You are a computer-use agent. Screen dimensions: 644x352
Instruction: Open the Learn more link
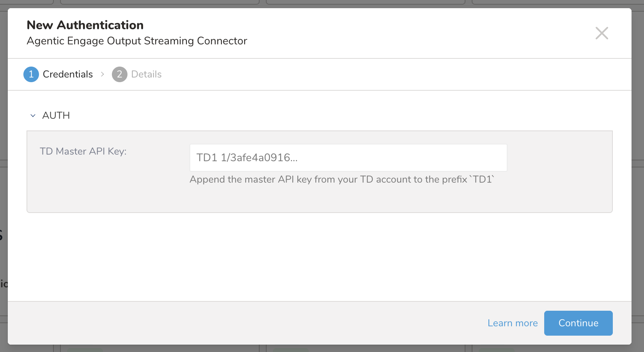tap(512, 323)
